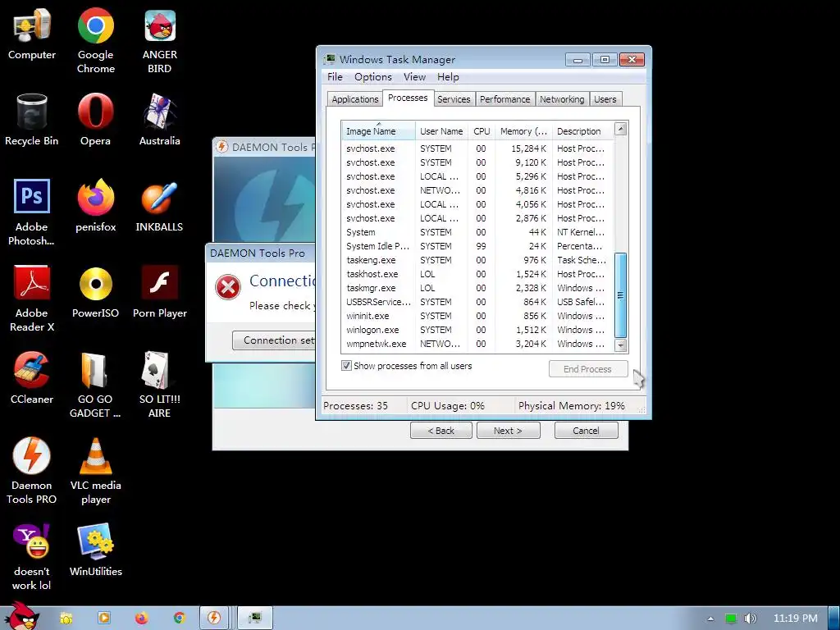Click the GO GO GADGET folder icon

(95, 385)
